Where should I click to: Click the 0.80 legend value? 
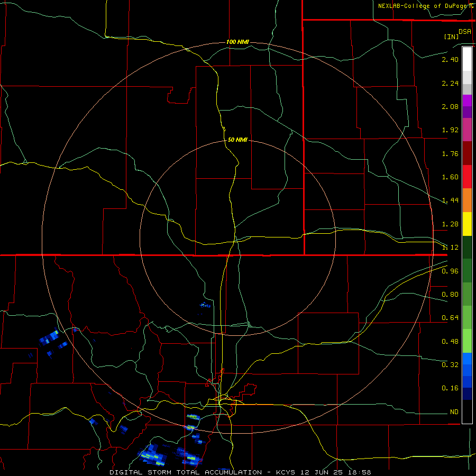point(450,295)
